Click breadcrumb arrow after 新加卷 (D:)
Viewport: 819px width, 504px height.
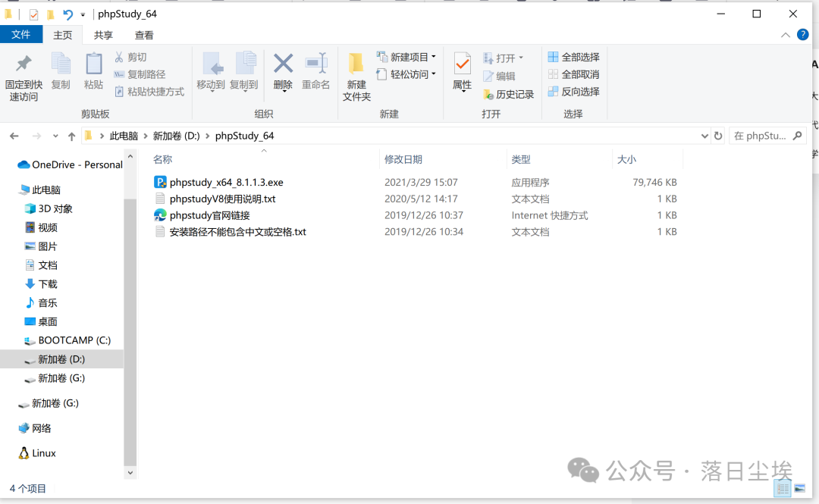pyautogui.click(x=207, y=136)
